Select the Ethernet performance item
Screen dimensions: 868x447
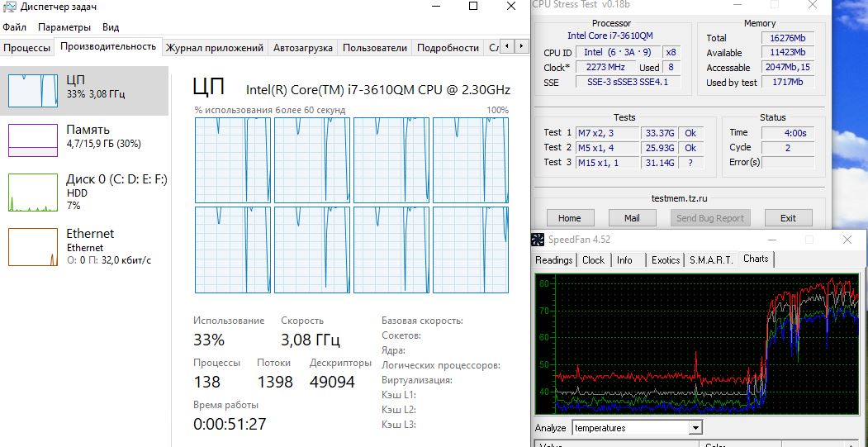tap(84, 246)
